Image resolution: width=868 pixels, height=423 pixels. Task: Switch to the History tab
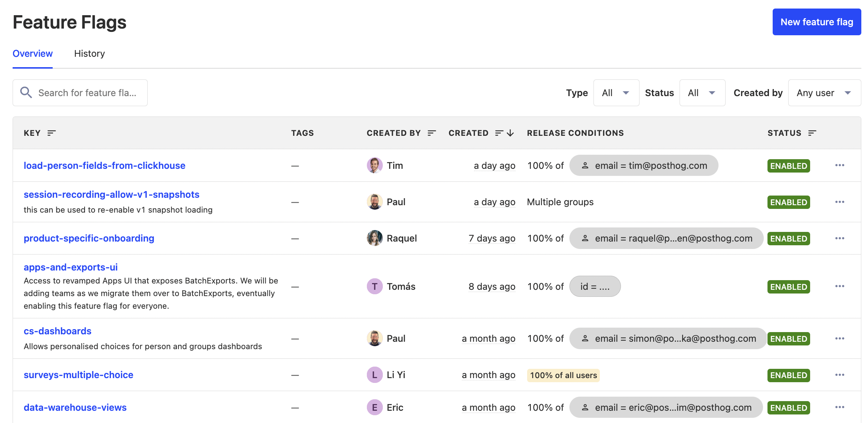pyautogui.click(x=89, y=54)
